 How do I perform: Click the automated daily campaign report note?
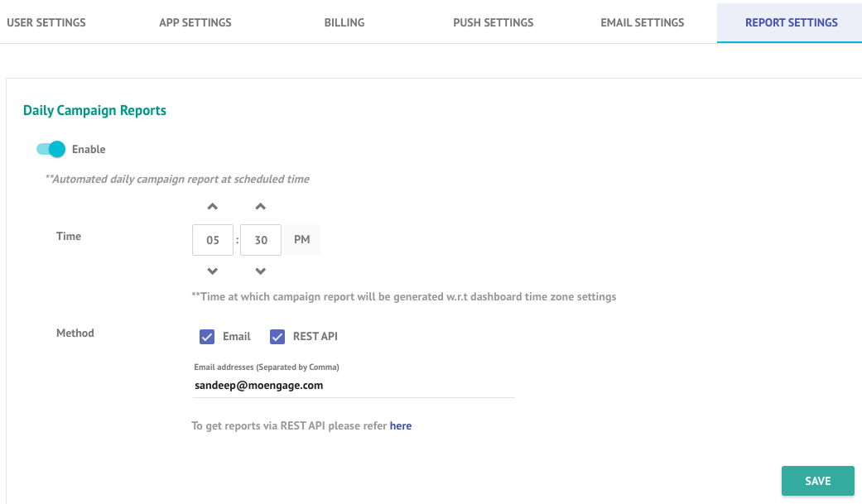(177, 180)
